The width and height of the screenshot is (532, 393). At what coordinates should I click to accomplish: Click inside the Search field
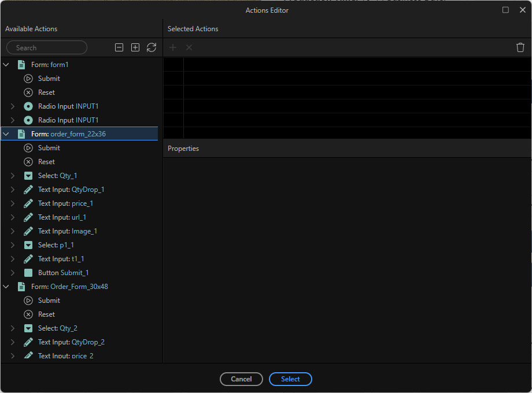click(46, 47)
